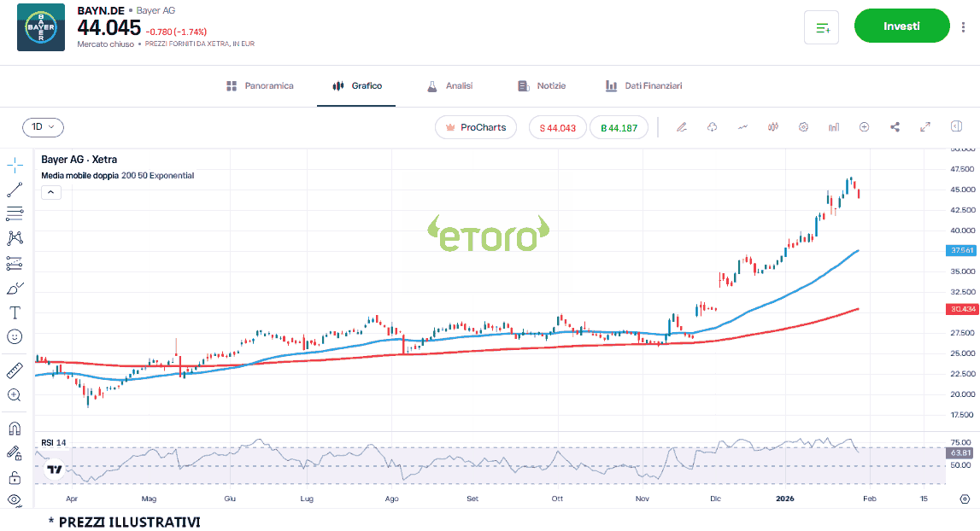Toggle lock all drawings
980x531 pixels.
coord(15,476)
